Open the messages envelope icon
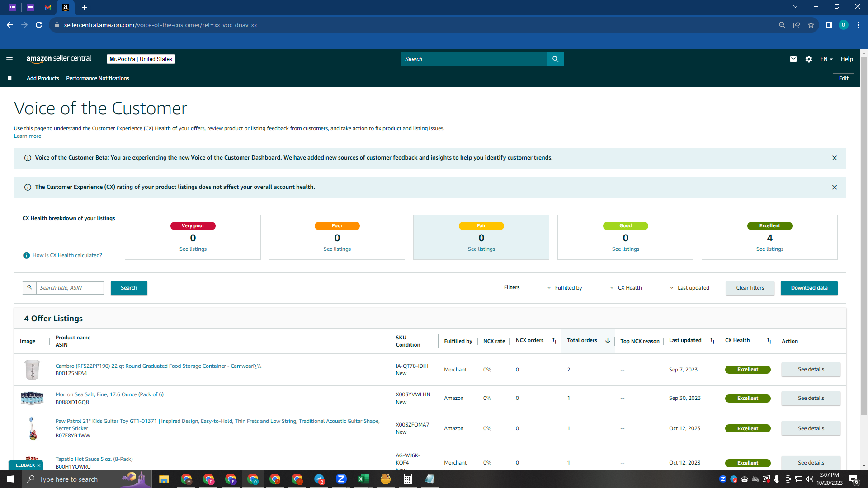Viewport: 868px width, 488px height. coord(793,59)
